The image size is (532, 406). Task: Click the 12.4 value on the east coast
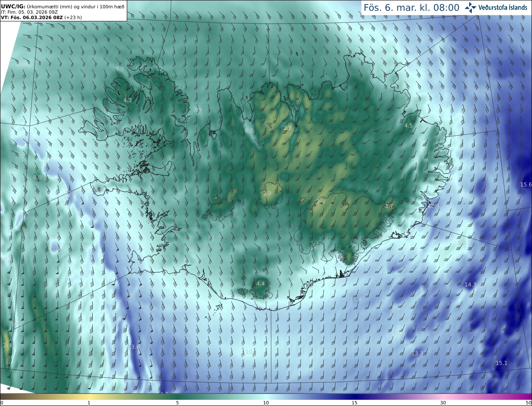tap(433, 205)
